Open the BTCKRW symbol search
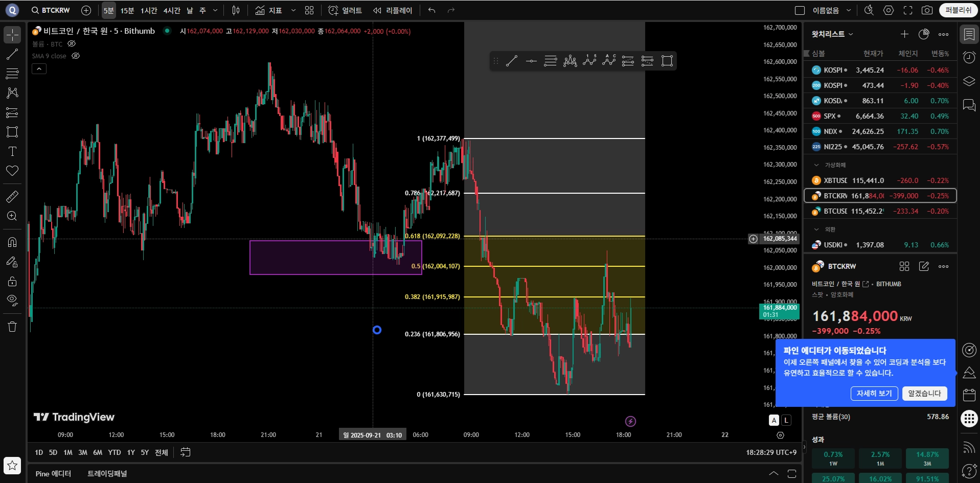The width and height of the screenshot is (980, 483). [x=51, y=10]
